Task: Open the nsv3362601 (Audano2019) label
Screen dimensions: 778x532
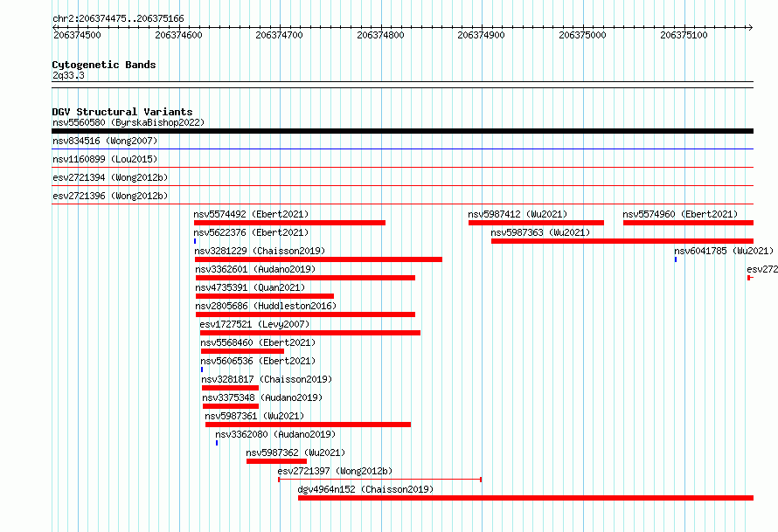Action: coord(255,269)
